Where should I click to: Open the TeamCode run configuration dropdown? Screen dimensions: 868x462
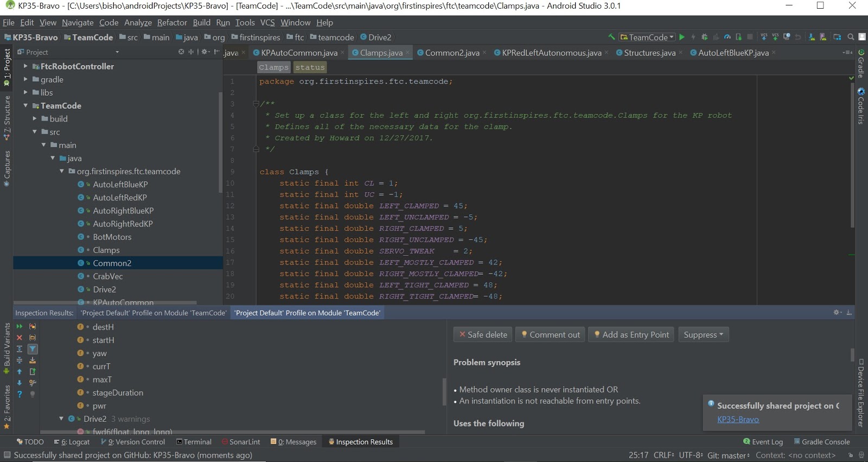[648, 37]
